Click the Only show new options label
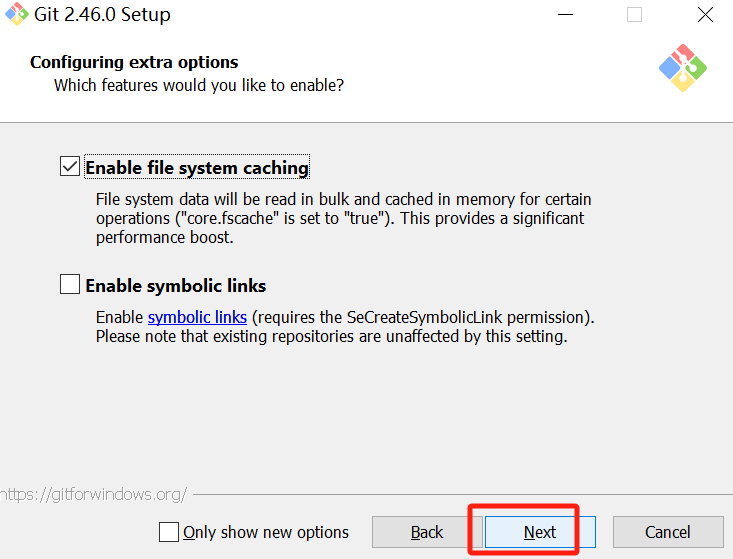The image size is (733, 559). 266,532
